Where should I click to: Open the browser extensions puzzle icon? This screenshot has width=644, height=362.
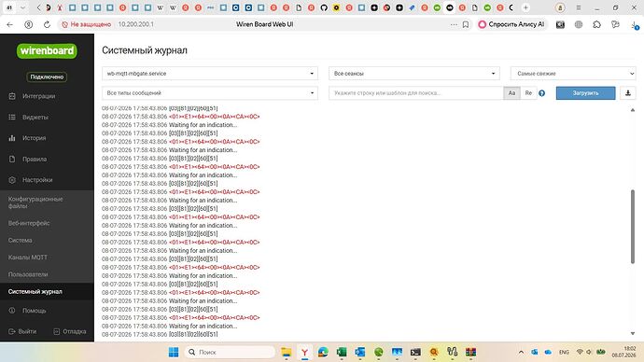pos(596,24)
